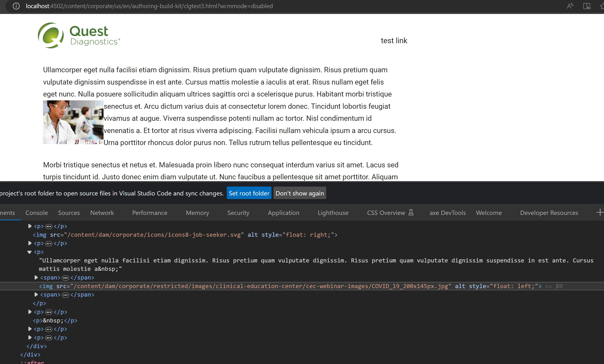Expand first collapsed p element at top
This screenshot has width=604, height=364.
pos(30,226)
